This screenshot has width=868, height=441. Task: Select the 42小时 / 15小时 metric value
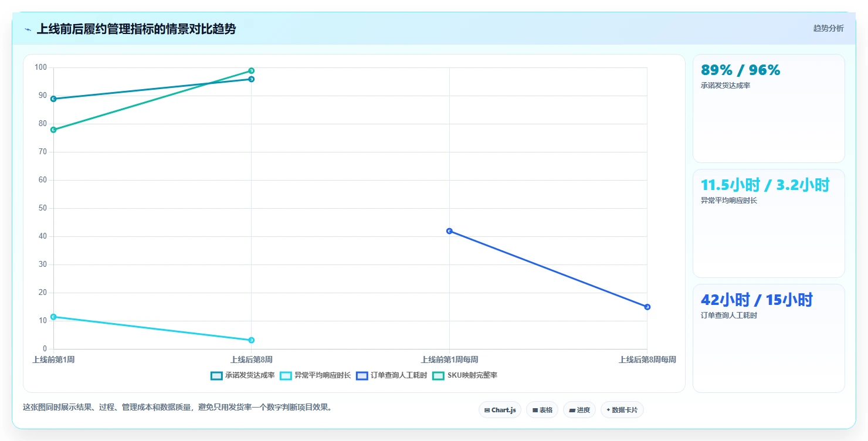point(757,300)
